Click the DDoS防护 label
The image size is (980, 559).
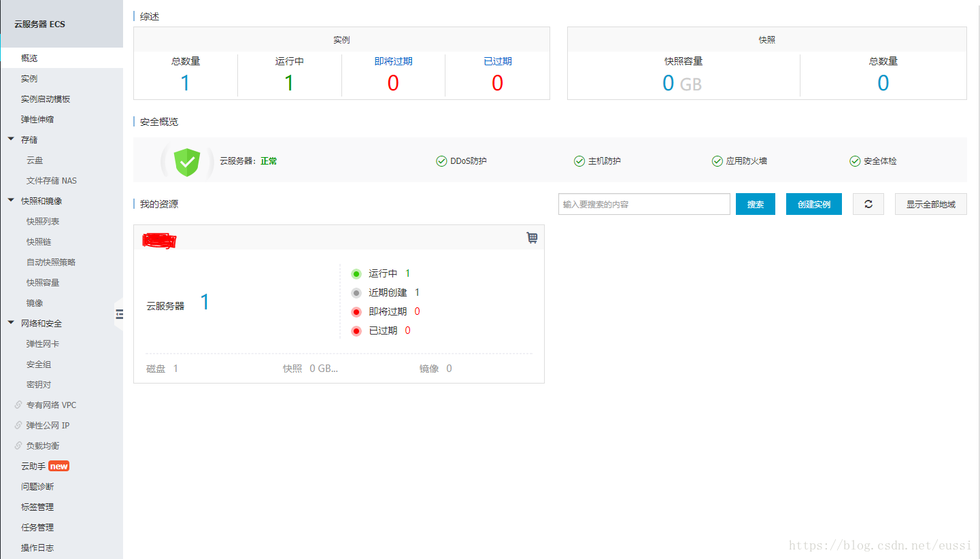(x=469, y=161)
